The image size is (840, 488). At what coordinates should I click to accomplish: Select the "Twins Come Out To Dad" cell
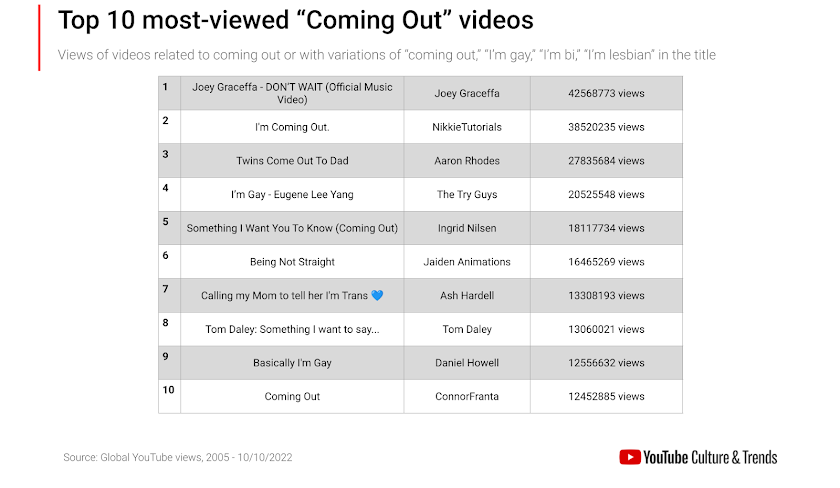pyautogui.click(x=292, y=161)
